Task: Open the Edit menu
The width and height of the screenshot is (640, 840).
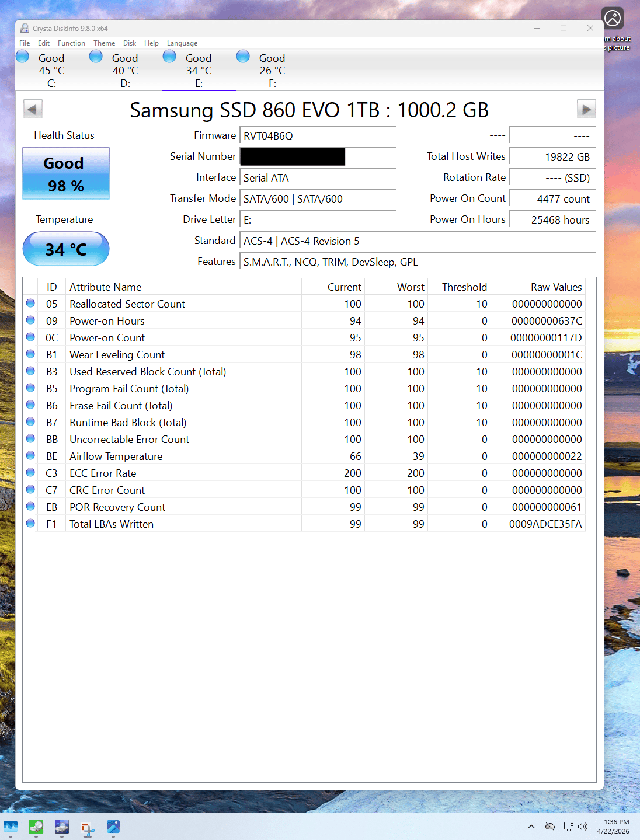Action: tap(44, 43)
